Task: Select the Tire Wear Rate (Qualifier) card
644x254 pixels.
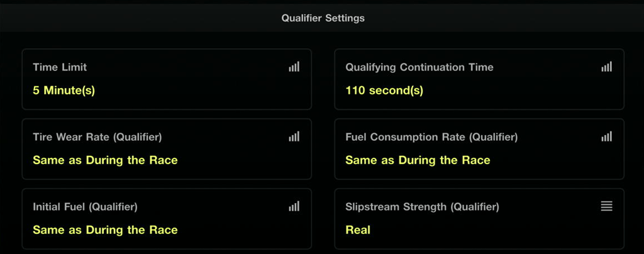Action: click(167, 149)
